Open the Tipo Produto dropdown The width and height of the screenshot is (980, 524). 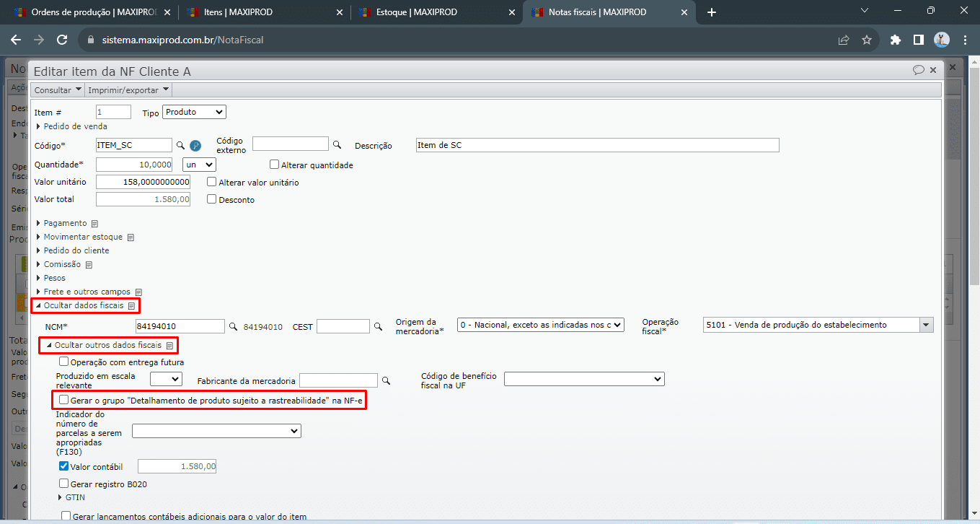pyautogui.click(x=194, y=112)
